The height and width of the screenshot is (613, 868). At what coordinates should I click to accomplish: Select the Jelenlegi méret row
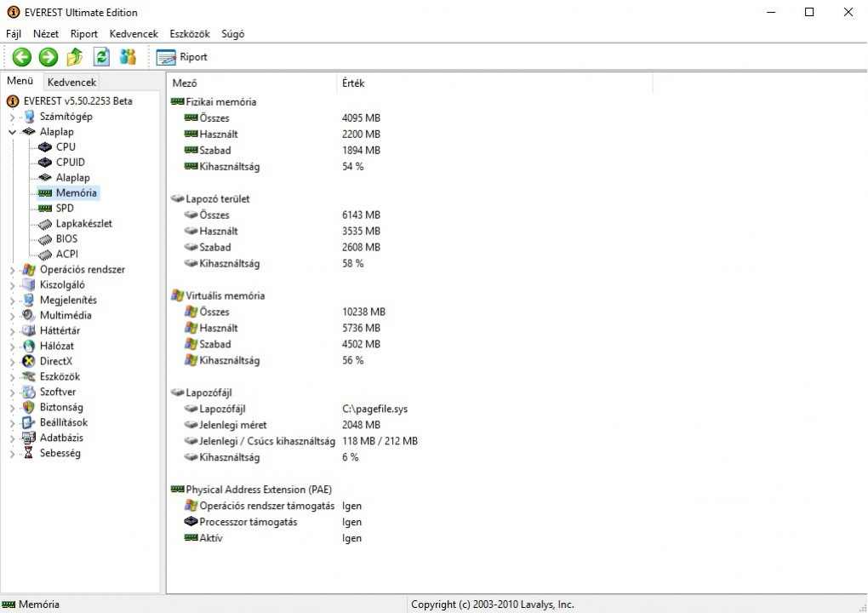coord(233,425)
